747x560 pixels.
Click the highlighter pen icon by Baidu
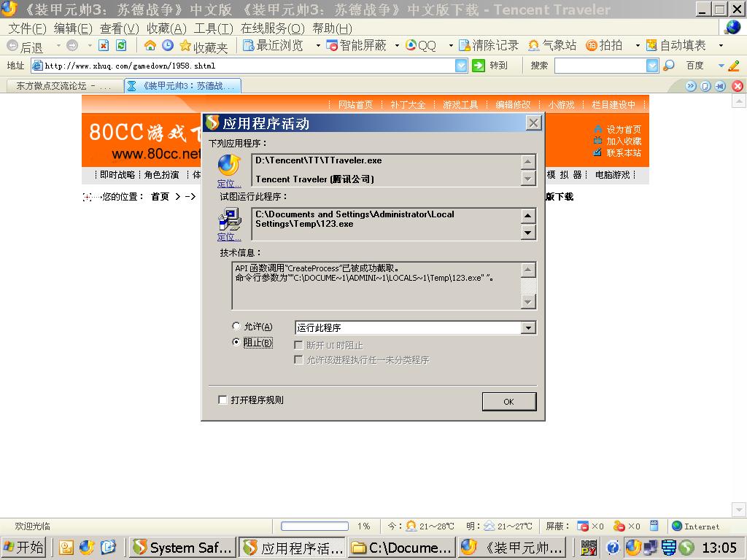pyautogui.click(x=734, y=65)
